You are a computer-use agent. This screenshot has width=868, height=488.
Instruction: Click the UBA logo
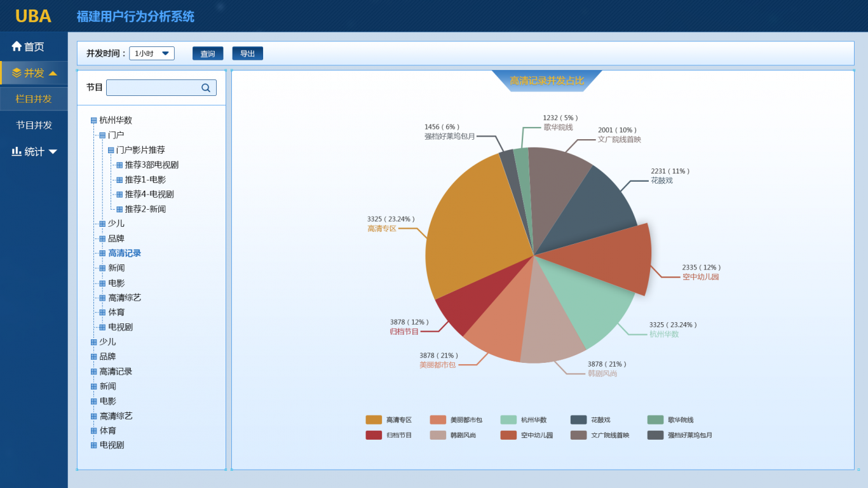click(x=33, y=16)
